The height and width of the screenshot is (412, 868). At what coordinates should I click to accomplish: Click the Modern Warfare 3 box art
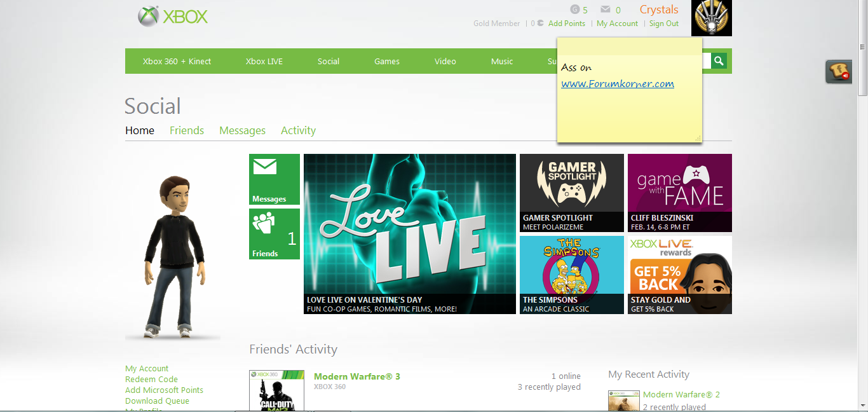276,391
